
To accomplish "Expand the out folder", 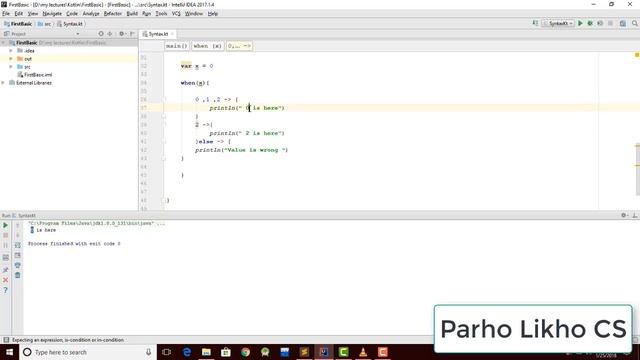I will (x=11, y=59).
